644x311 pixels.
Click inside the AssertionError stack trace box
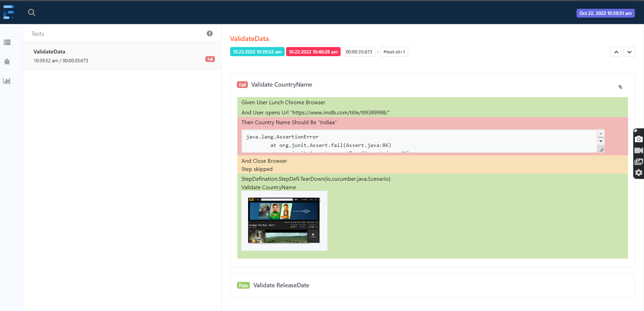pos(419,141)
